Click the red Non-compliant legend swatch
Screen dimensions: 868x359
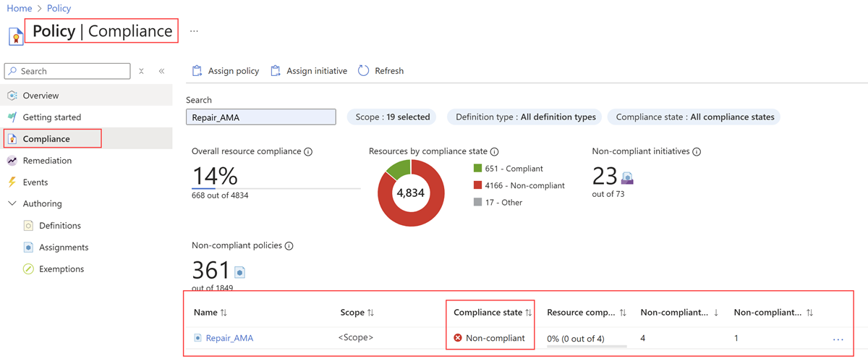[x=477, y=185]
